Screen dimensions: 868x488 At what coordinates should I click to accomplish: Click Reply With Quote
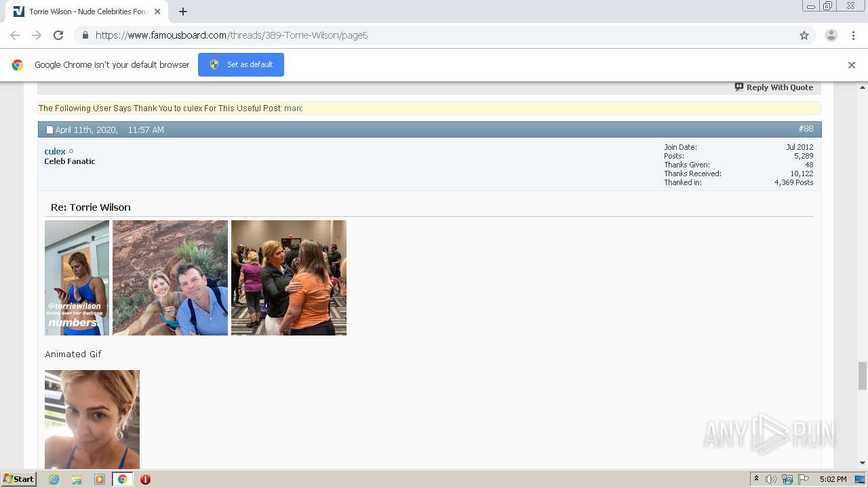coord(774,87)
